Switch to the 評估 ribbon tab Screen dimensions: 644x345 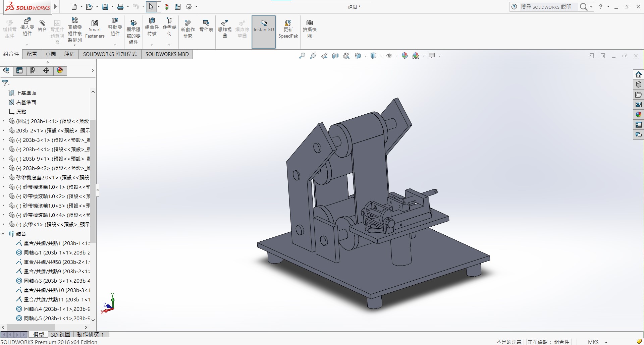click(69, 54)
